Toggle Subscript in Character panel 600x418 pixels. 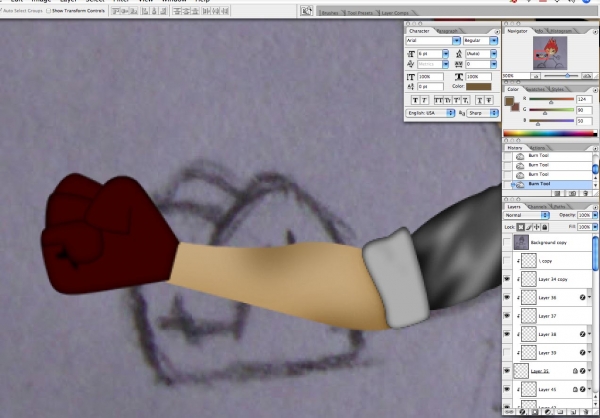click(x=465, y=100)
